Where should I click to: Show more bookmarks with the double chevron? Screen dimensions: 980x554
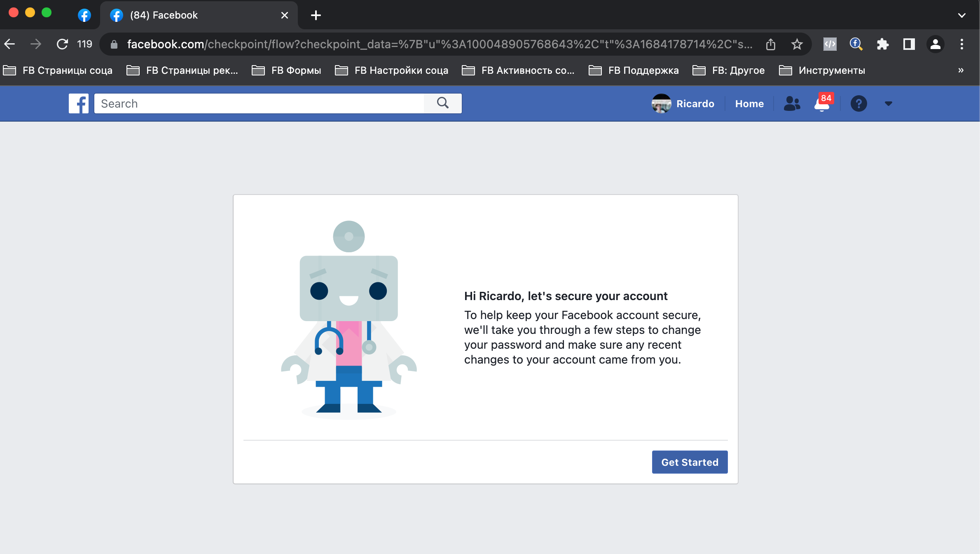[x=961, y=70]
